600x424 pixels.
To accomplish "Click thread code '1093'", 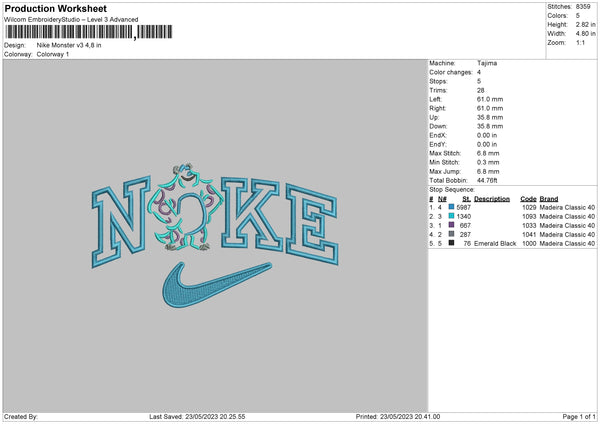I will (x=529, y=216).
